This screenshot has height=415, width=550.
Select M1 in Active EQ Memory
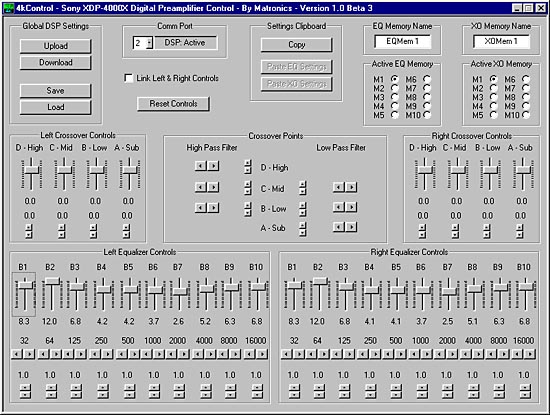pyautogui.click(x=395, y=79)
